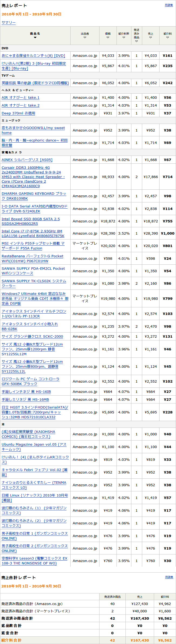Click the sort arrow under 出品者 header
The width and height of the screenshot is (176, 644).
[85, 38]
